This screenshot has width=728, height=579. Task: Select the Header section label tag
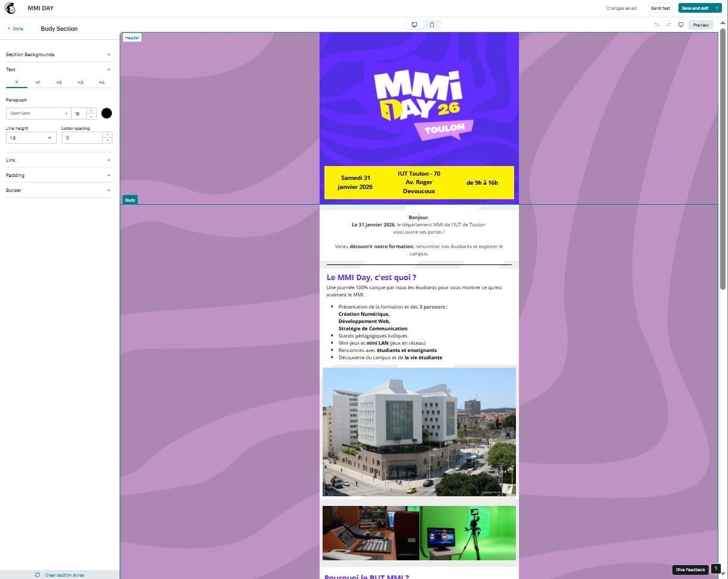(x=132, y=37)
